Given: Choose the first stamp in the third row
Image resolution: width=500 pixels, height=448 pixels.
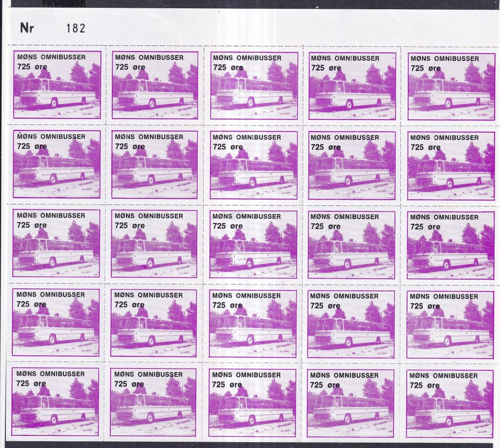Looking at the screenshot, I should point(57,243).
